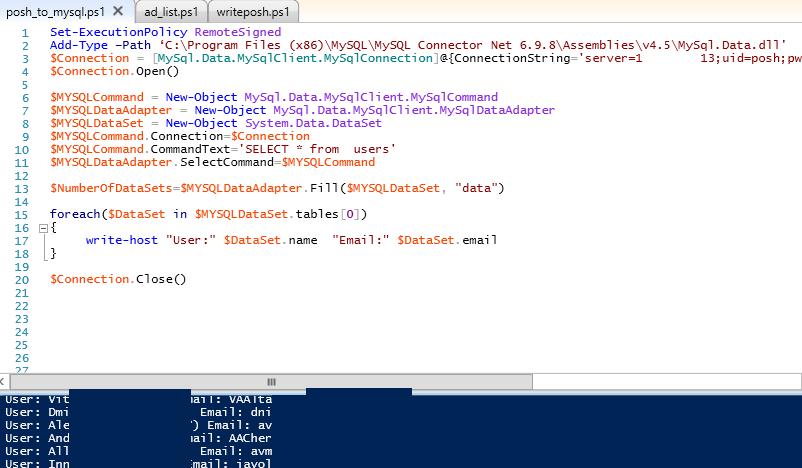The height and width of the screenshot is (468, 802).
Task: Place cursor on $Connection.Open() line
Action: point(113,72)
